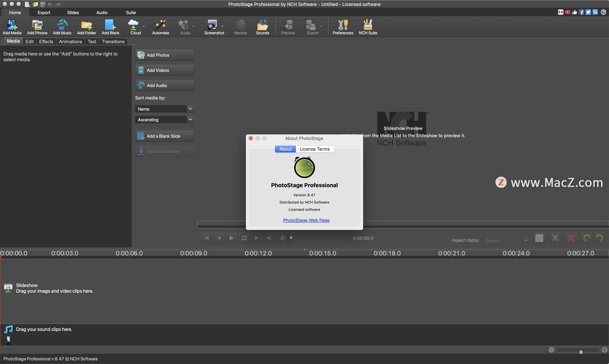Open the Sounds library

tap(263, 27)
